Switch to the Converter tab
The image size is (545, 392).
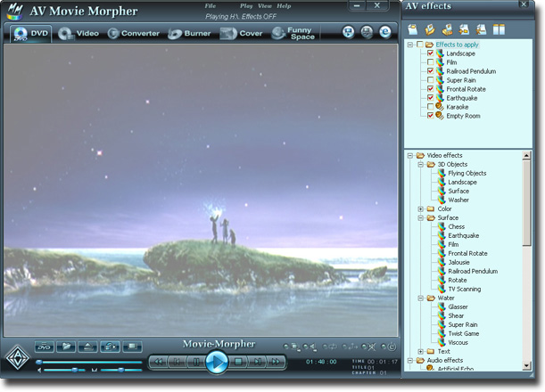[x=134, y=33]
